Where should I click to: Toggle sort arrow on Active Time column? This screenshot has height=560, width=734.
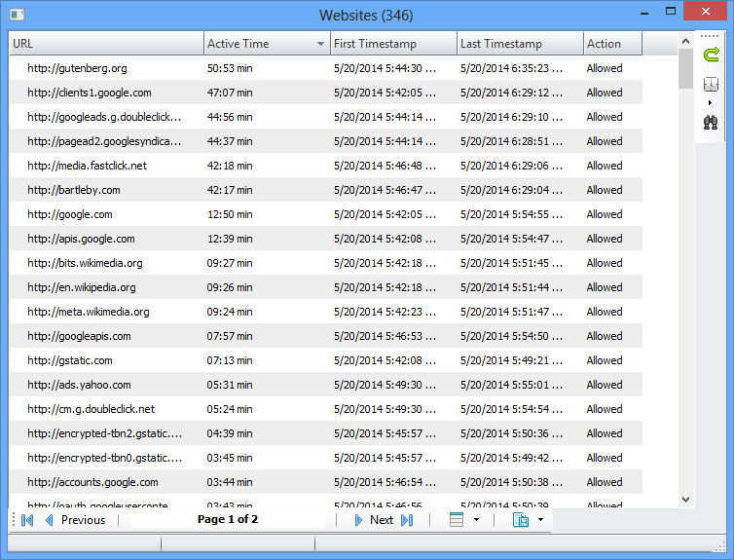click(320, 44)
